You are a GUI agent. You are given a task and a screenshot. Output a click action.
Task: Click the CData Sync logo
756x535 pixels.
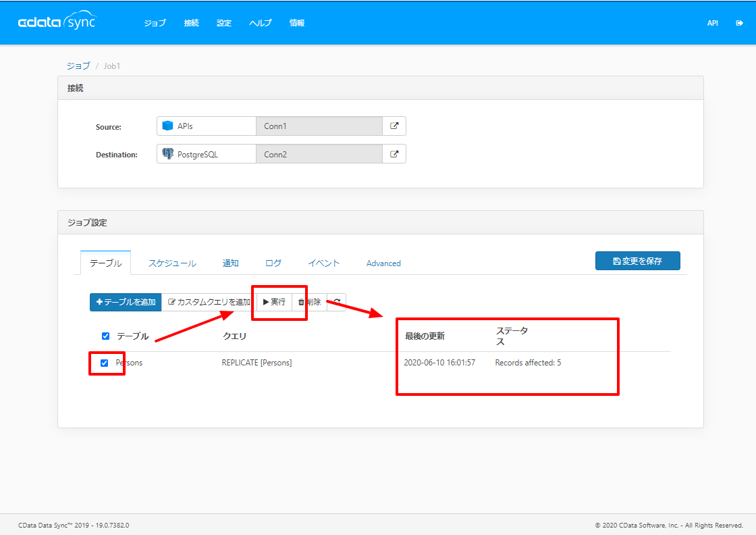[x=57, y=21]
